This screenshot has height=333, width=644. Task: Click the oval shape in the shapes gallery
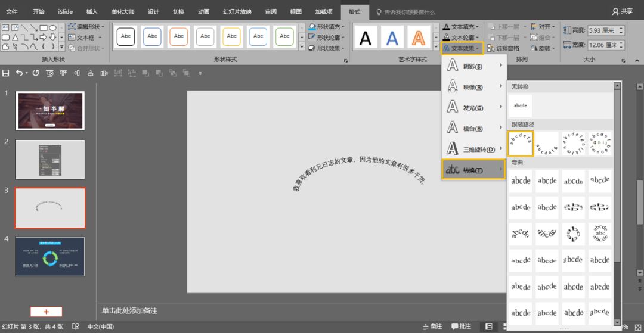click(x=52, y=27)
